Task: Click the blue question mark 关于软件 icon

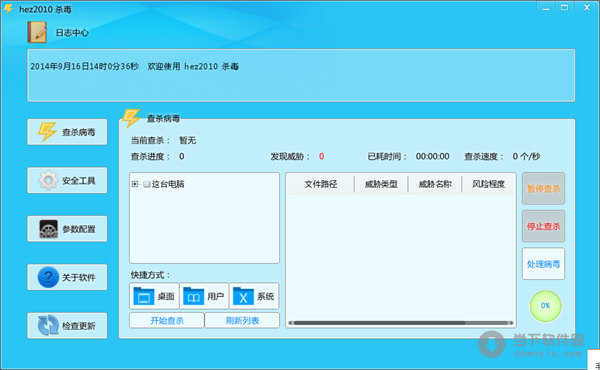Action: click(48, 277)
